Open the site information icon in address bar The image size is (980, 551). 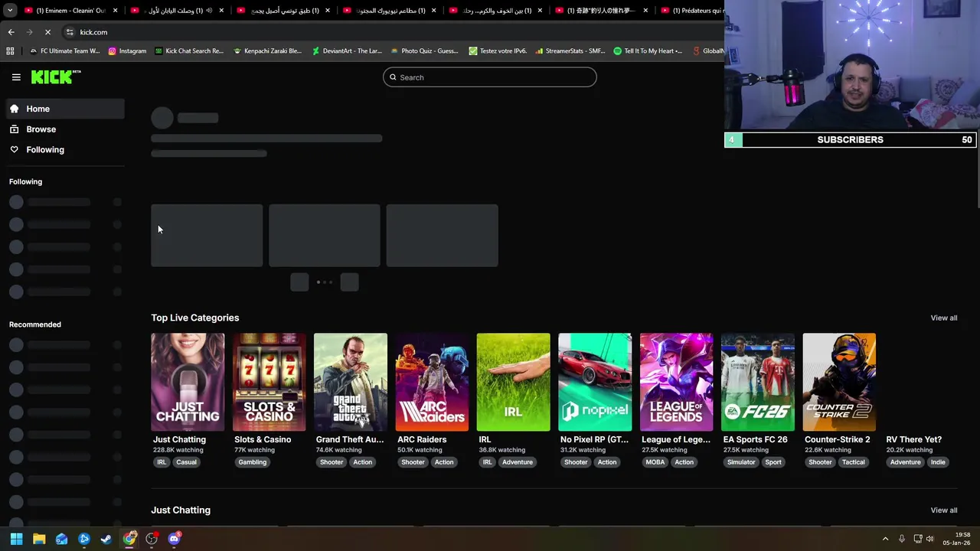click(x=70, y=32)
